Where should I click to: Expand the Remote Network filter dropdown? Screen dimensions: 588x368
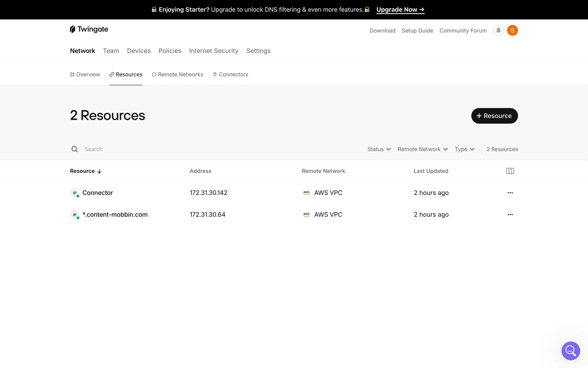tap(422, 149)
